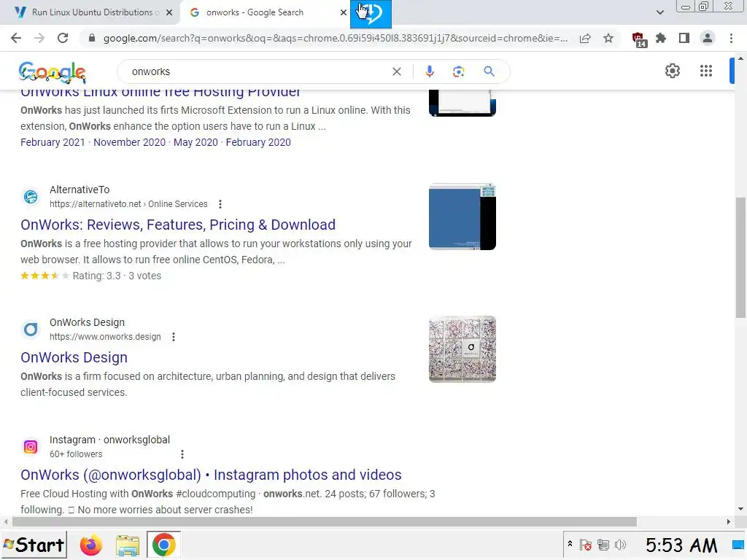The width and height of the screenshot is (747, 560).
Task: Open OnWorks: Reviews, Features, Pricing & Download
Action: [x=178, y=225]
